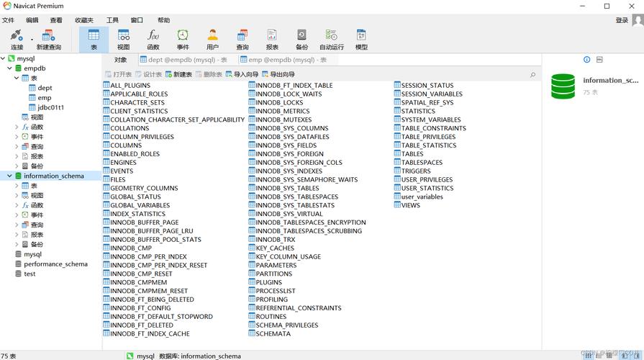
Task: Switch to the Objects tab
Action: pyautogui.click(x=120, y=60)
